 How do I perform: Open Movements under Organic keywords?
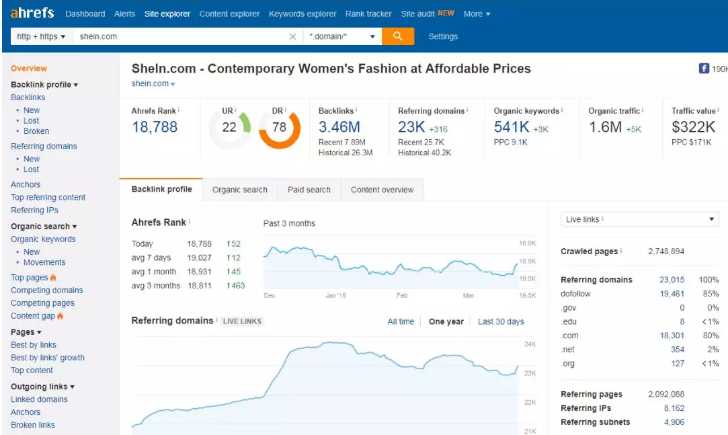(x=44, y=262)
